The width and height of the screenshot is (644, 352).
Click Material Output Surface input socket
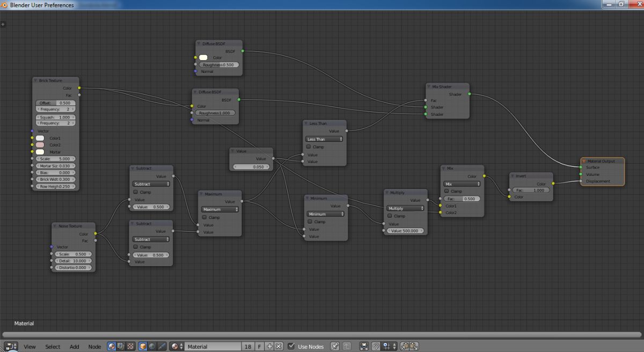tap(581, 167)
